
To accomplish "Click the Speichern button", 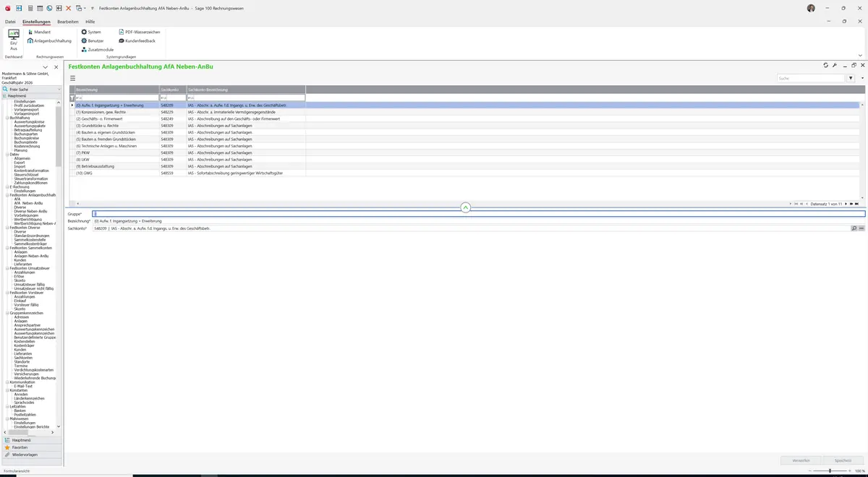I will pyautogui.click(x=843, y=460).
